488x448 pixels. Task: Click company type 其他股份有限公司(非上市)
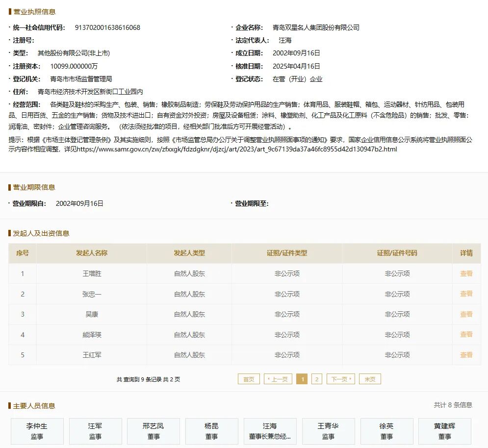pos(74,53)
